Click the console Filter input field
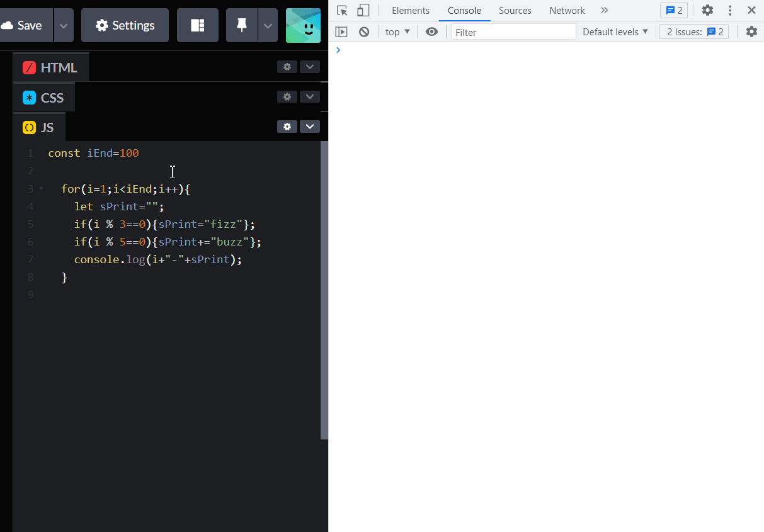This screenshot has height=532, width=764. point(513,31)
